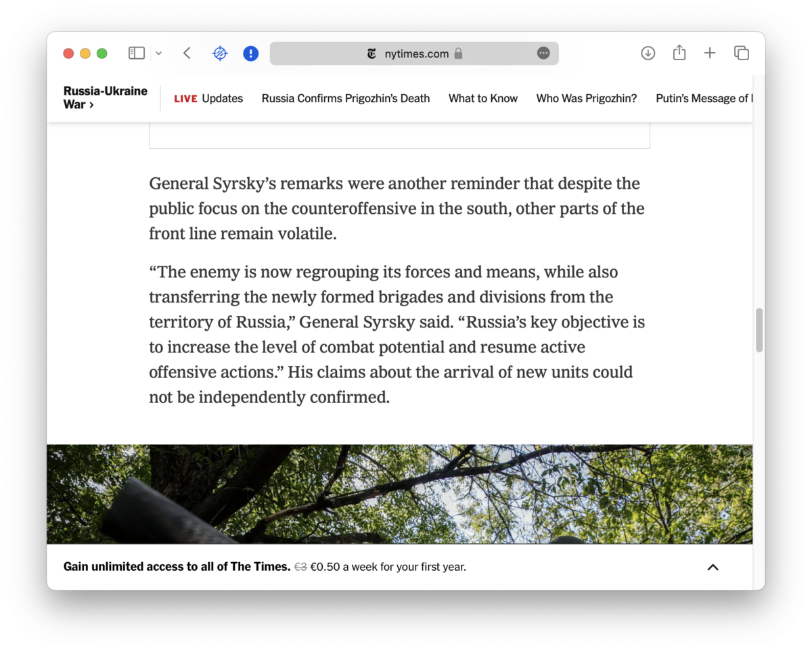Image resolution: width=812 pixels, height=652 pixels.
Task: Open the sidebar dropdown chevron
Action: point(158,53)
